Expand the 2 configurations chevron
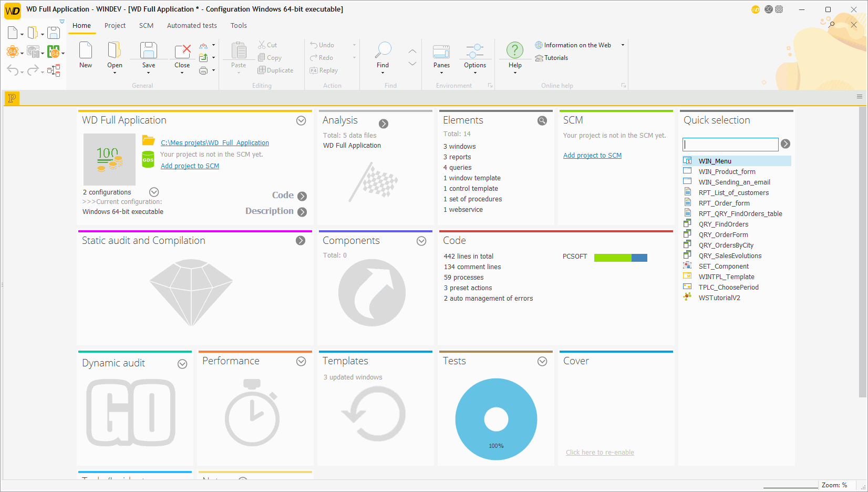Screen dimensions: 868x492 point(154,192)
